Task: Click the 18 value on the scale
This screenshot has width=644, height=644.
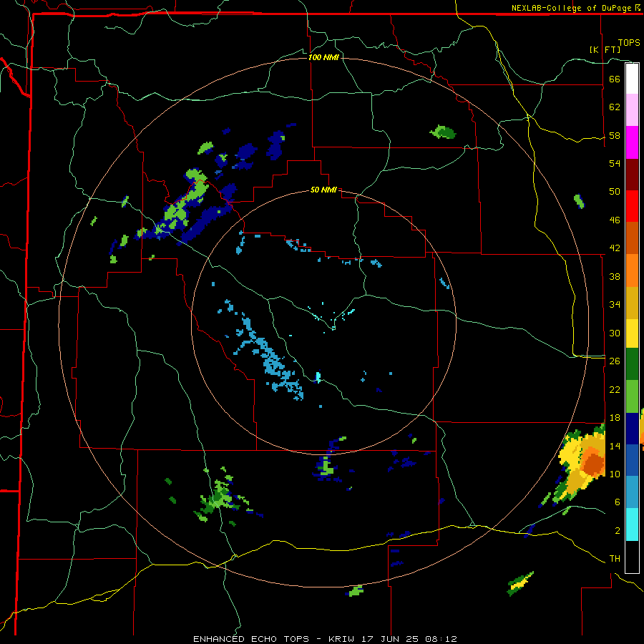Action: click(615, 418)
